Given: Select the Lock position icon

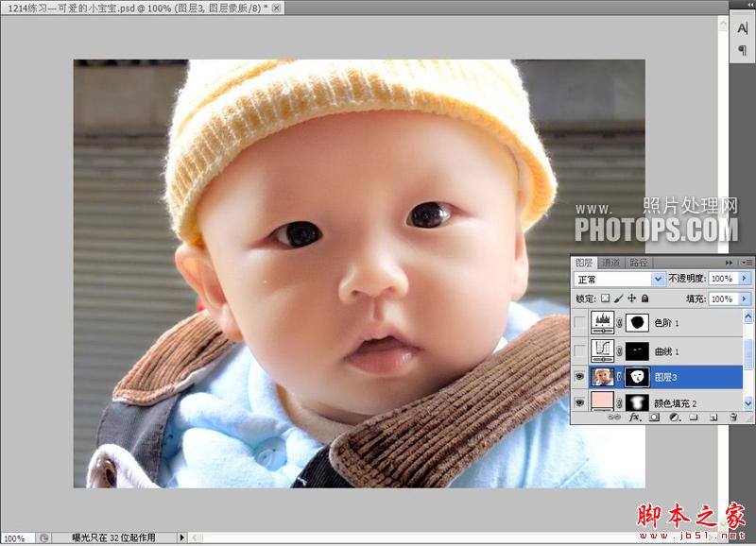Looking at the screenshot, I should click(x=631, y=298).
